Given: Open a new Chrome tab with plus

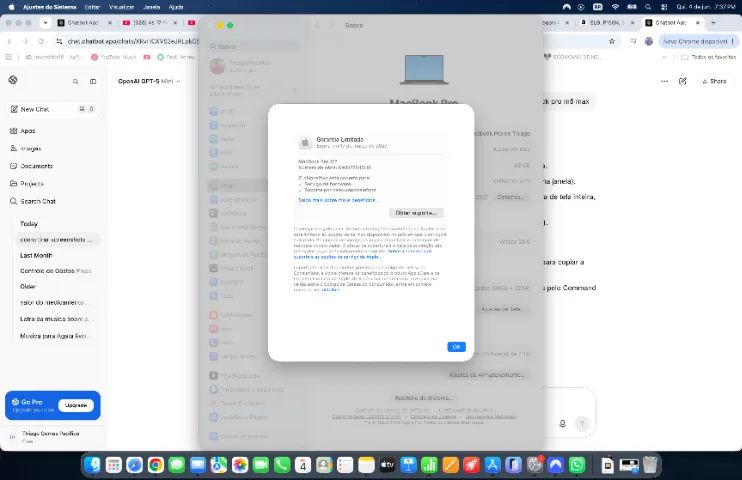Looking at the screenshot, I should 713,23.
